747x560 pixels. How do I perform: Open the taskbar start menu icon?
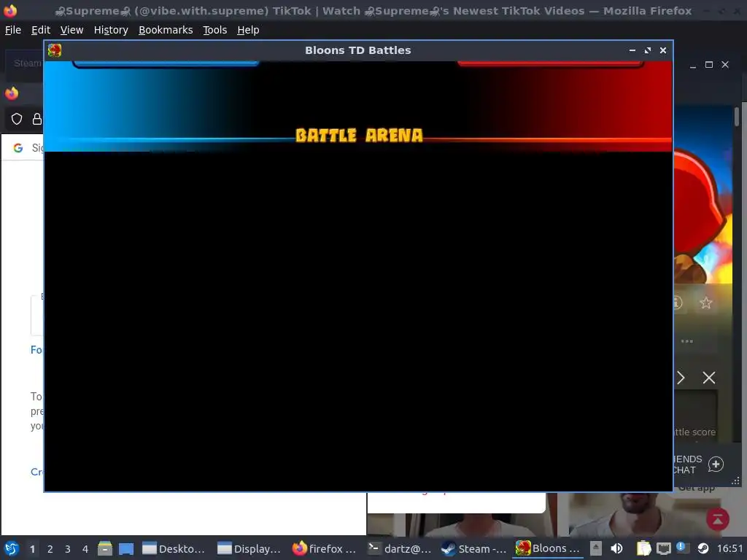point(12,548)
